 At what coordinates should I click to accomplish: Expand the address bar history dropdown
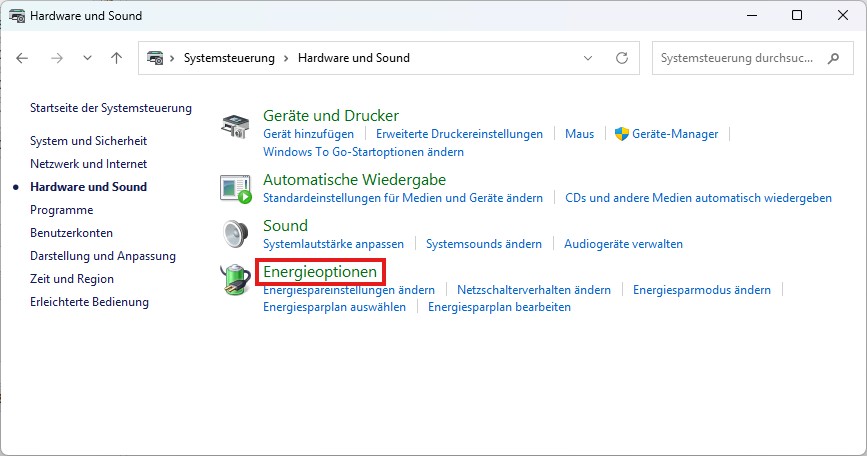click(588, 58)
